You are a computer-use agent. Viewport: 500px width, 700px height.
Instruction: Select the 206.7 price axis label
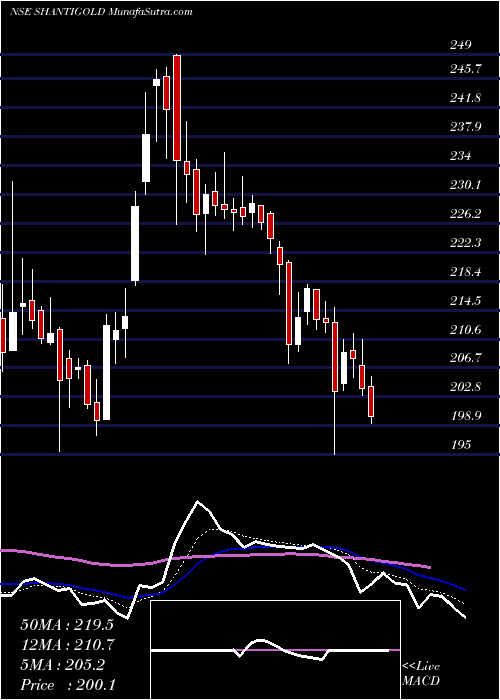tap(465, 358)
